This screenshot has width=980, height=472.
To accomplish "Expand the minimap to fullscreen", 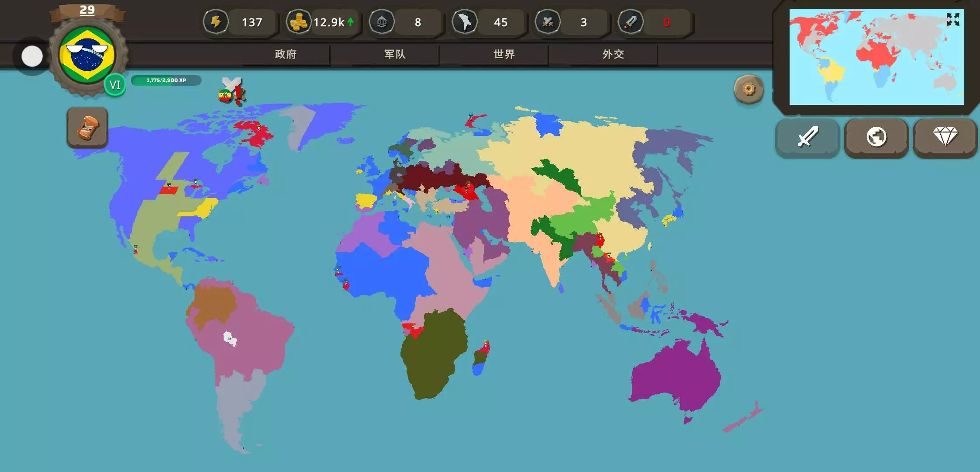I will [x=952, y=19].
